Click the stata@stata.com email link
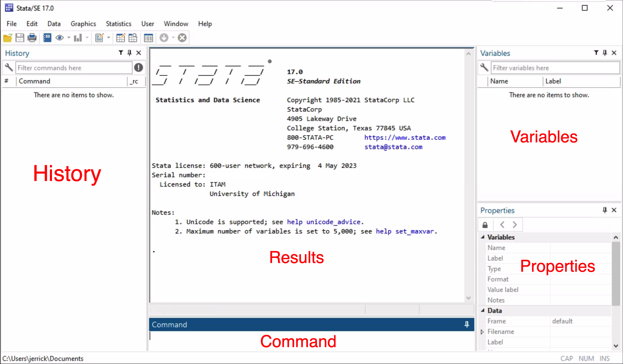Image resolution: width=623 pixels, height=364 pixels. pyautogui.click(x=393, y=146)
